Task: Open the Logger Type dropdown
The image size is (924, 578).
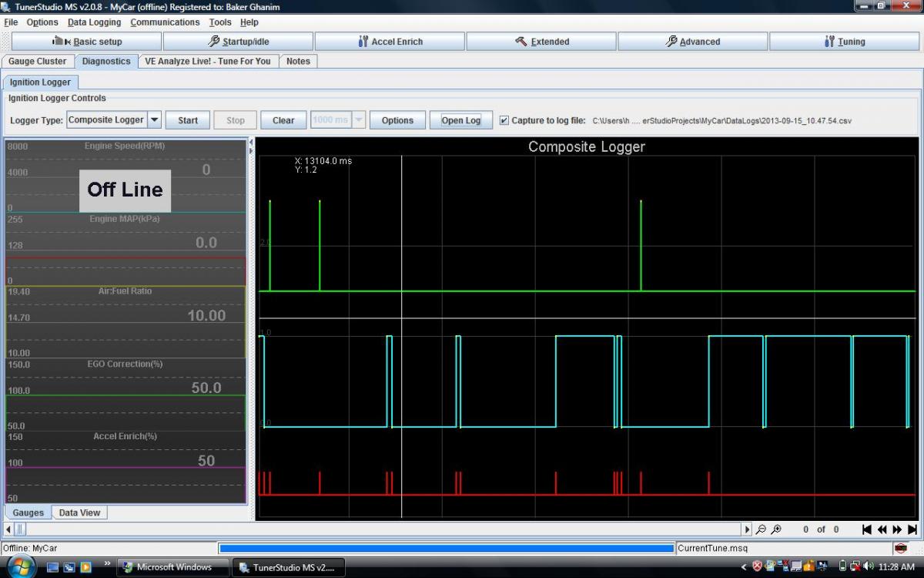Action: point(154,120)
